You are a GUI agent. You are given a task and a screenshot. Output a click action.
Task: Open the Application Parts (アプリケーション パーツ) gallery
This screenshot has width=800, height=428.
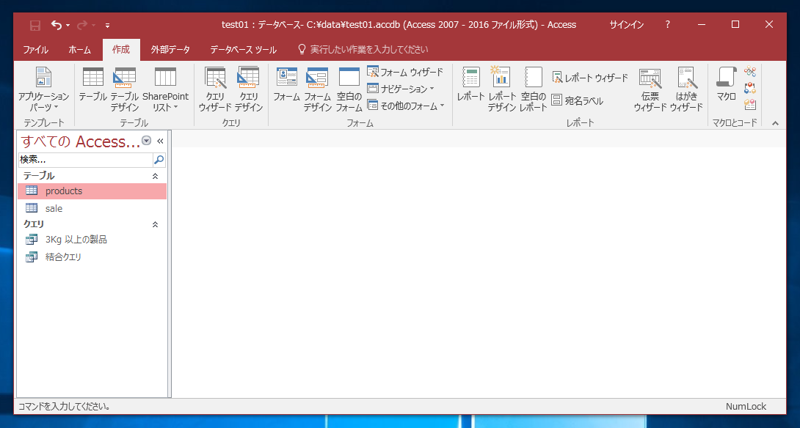[x=43, y=89]
